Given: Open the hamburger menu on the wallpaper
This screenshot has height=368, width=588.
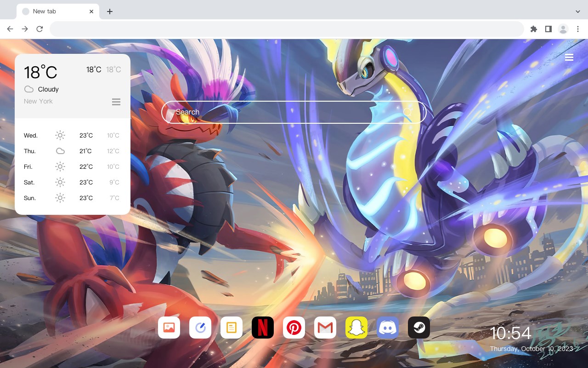Looking at the screenshot, I should pyautogui.click(x=569, y=57).
